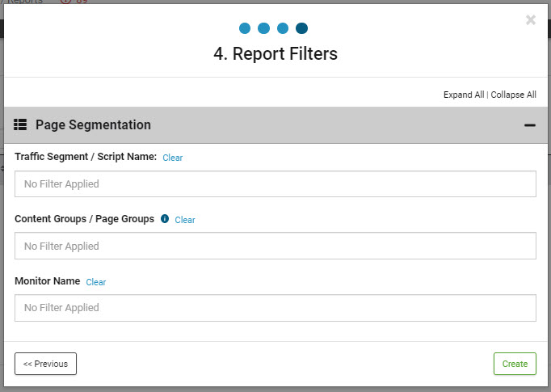
Task: Clear the Content Groups / Page Groups filter
Action: click(185, 220)
